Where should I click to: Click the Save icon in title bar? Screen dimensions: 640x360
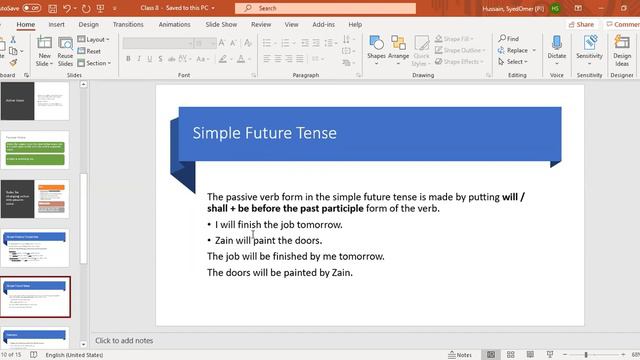52,8
